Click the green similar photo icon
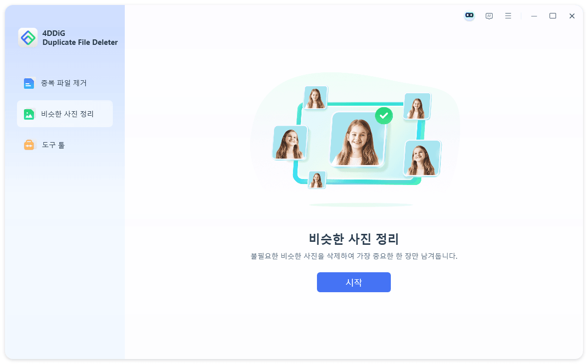The image size is (588, 364). 29,114
